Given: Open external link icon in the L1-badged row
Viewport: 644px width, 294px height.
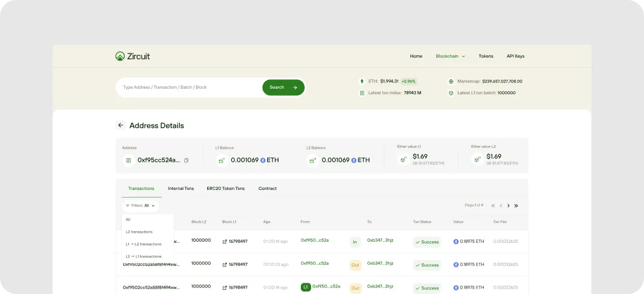Looking at the screenshot, I should pos(225,288).
